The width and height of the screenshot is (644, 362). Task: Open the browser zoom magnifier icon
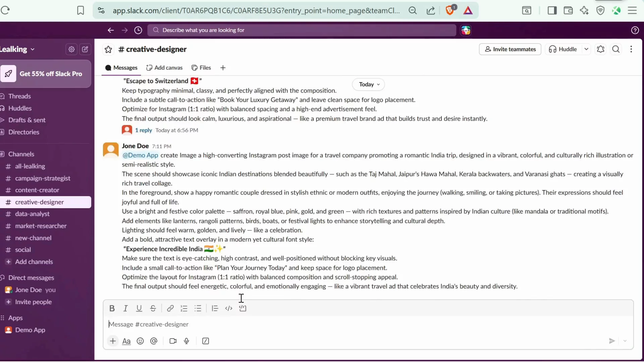(413, 11)
